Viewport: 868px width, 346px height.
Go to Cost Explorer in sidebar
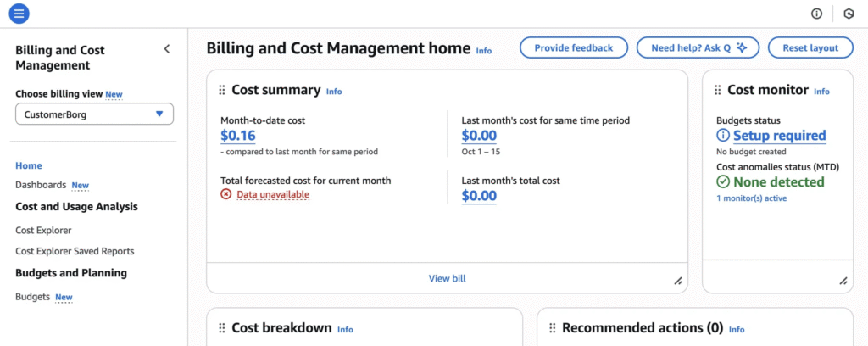[x=43, y=230]
